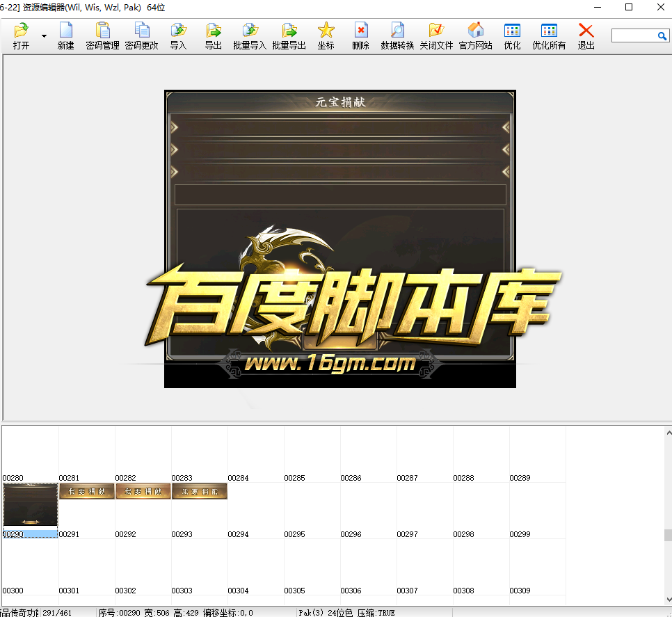The height and width of the screenshot is (617, 672).
Task: Click the cell labeled 00281
Action: (x=86, y=454)
